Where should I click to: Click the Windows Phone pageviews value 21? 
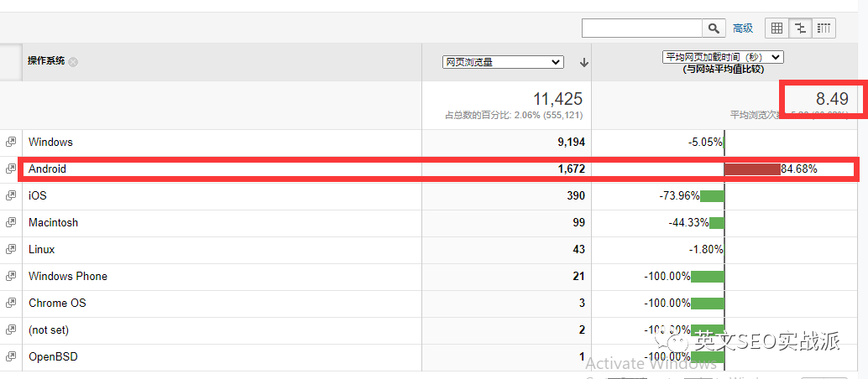pos(579,276)
